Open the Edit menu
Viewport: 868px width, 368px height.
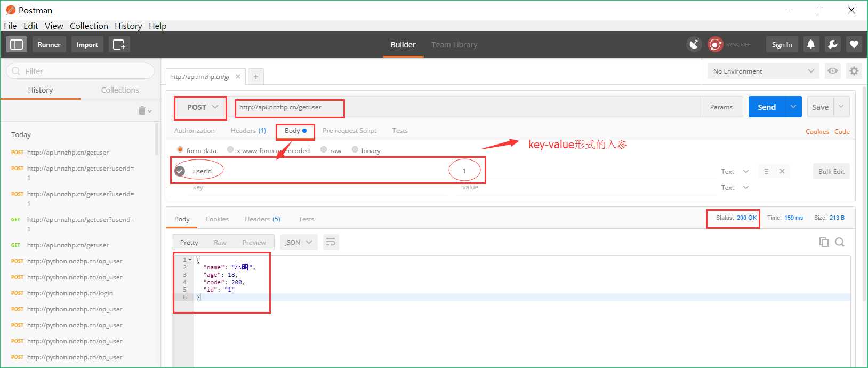30,26
